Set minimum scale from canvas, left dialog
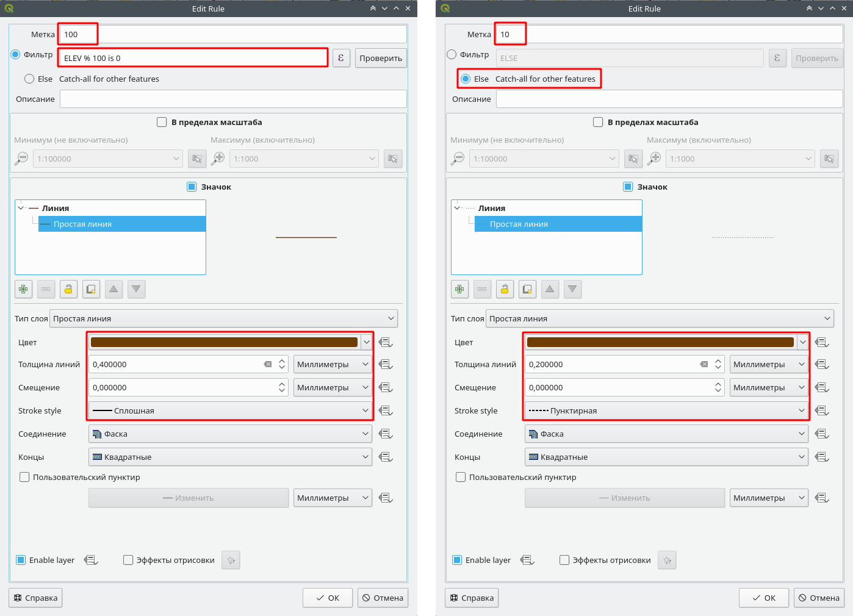This screenshot has width=853, height=616. [x=197, y=159]
